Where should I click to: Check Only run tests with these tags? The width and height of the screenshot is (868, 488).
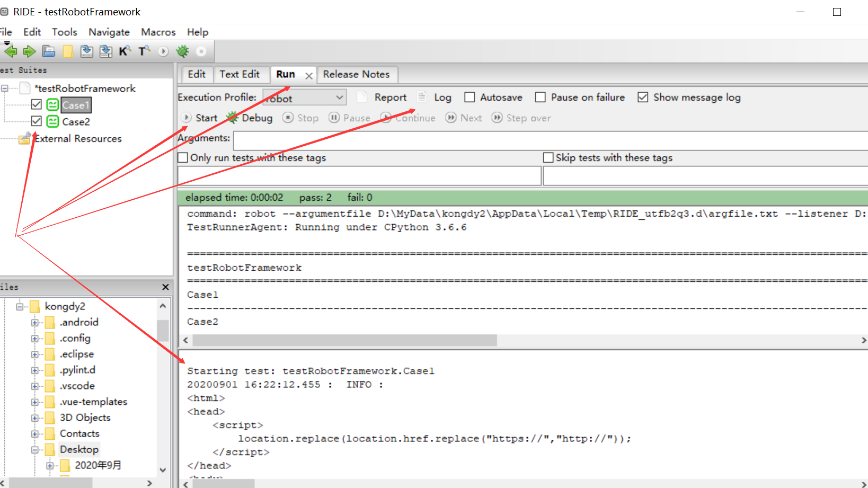click(183, 157)
